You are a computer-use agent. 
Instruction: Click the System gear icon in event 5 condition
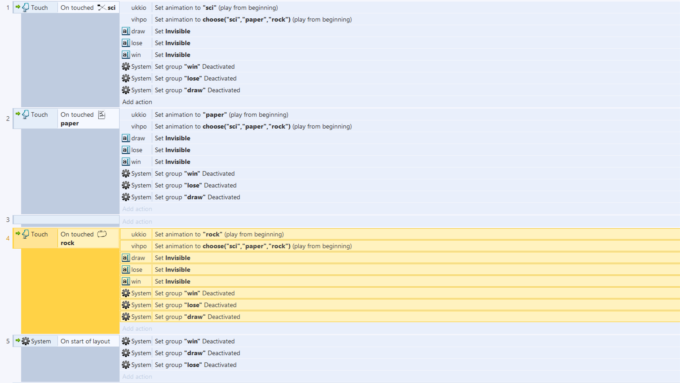26,341
